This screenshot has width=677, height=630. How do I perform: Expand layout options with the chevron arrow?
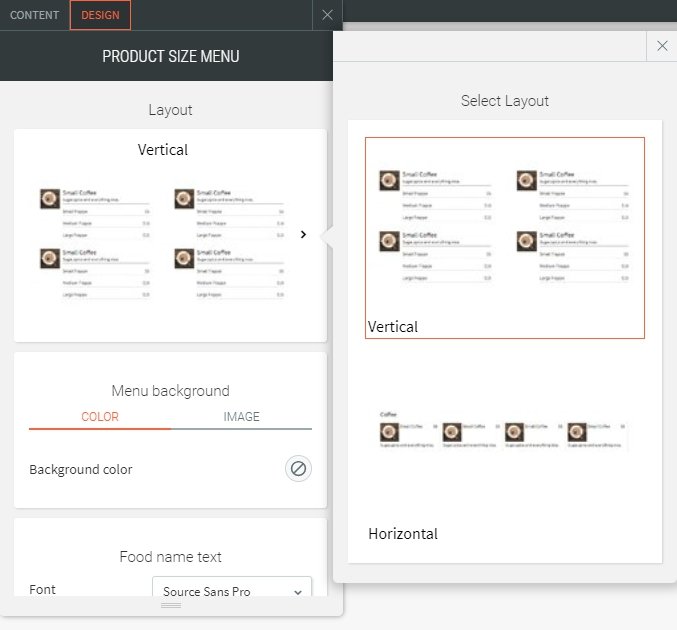pos(303,234)
